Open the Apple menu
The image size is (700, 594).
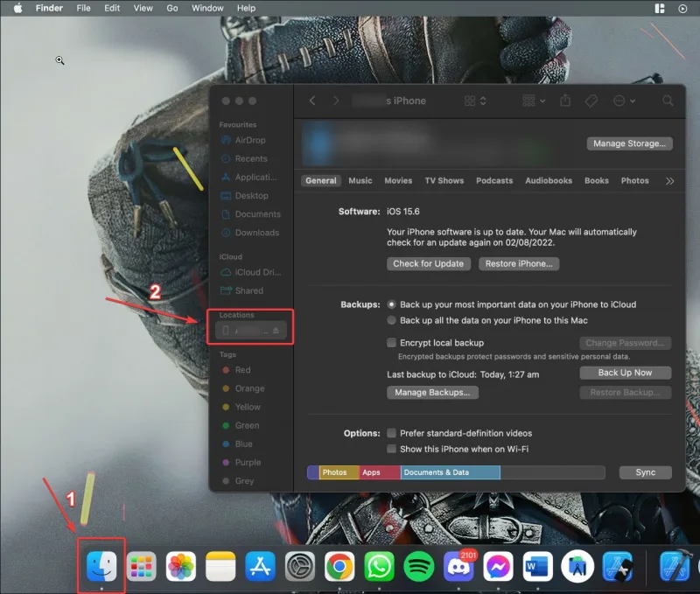17,8
